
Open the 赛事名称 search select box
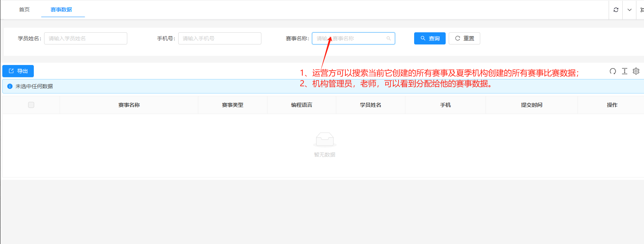coord(350,38)
